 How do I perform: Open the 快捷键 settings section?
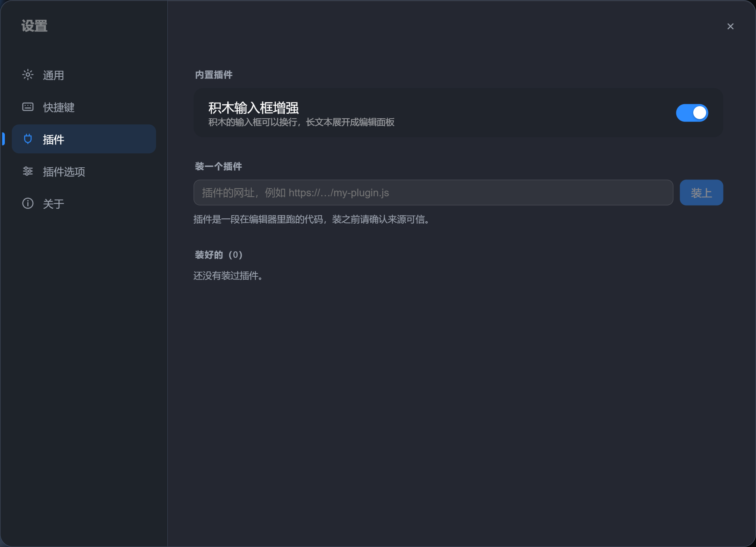click(x=84, y=107)
